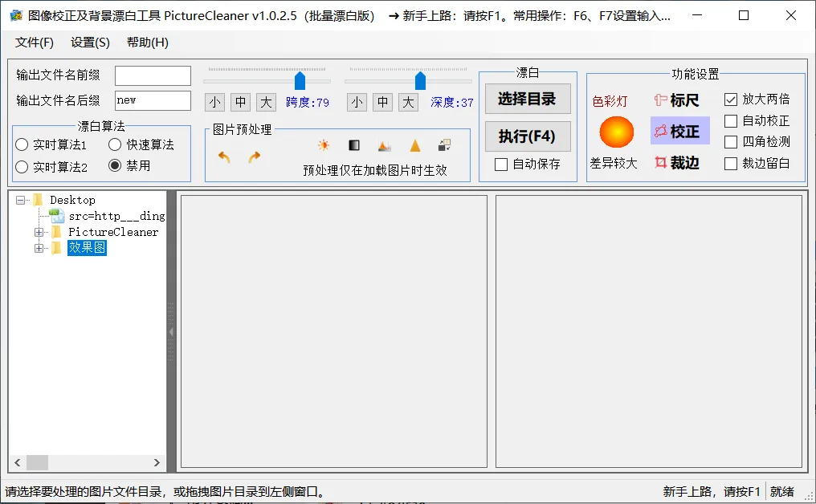Click the orange triangle sharpen icon
This screenshot has width=816, height=504.
414,145
